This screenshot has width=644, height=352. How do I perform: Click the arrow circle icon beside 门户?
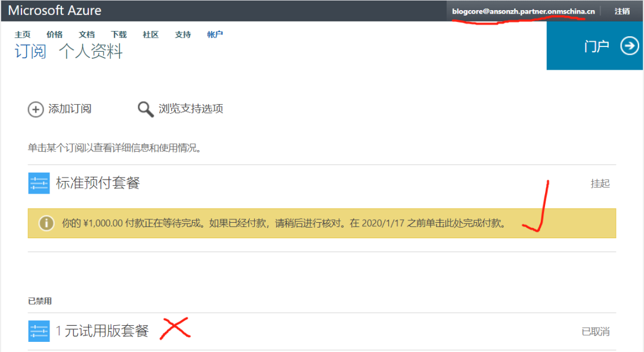pos(629,45)
